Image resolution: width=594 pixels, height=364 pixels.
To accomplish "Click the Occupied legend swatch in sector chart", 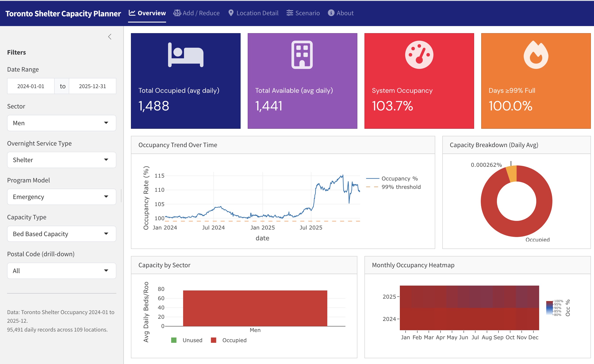I will 213,340.
